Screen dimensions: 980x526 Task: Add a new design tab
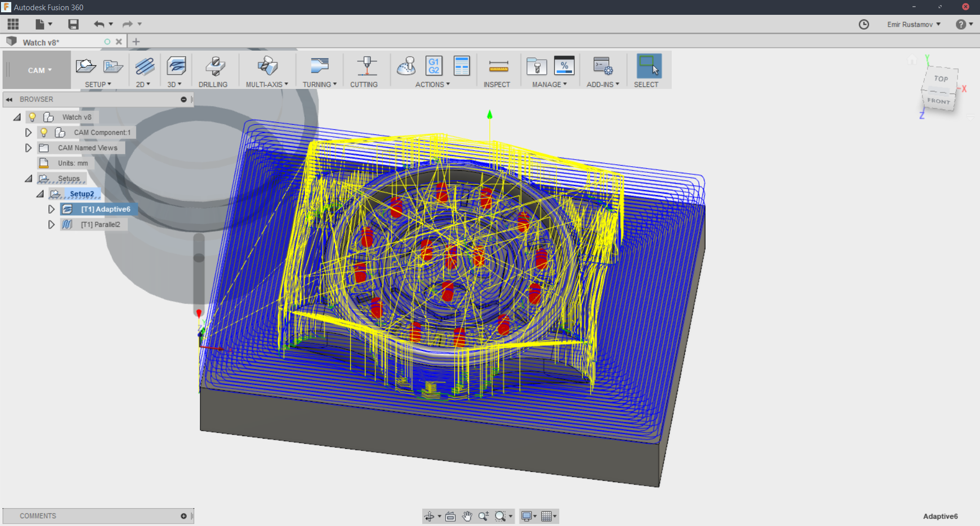(136, 42)
